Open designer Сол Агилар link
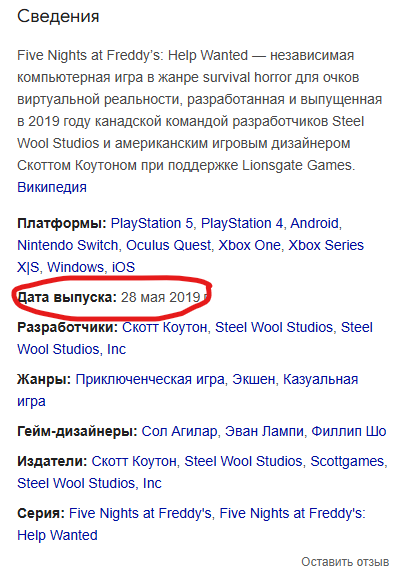This screenshot has width=415, height=576. point(179,431)
